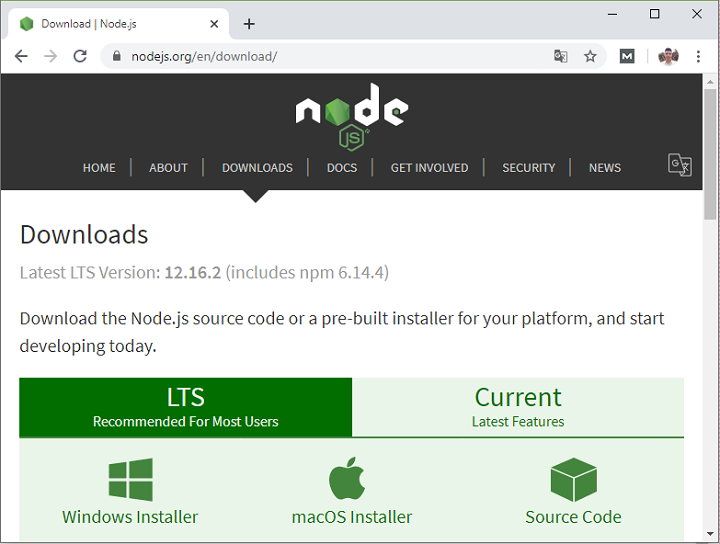Open the DOCS nav item
Image resolution: width=720 pixels, height=544 pixels.
342,168
